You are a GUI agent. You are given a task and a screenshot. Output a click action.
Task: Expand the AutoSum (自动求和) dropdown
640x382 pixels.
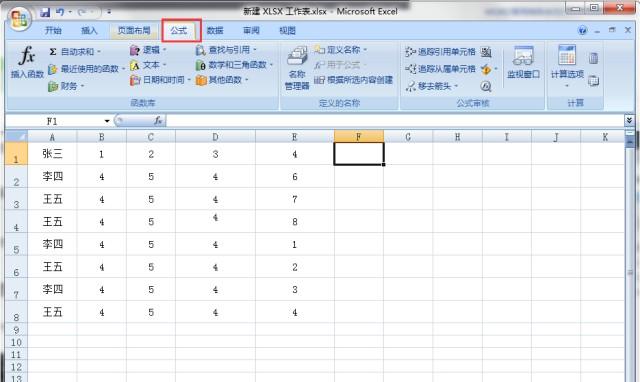click(99, 52)
